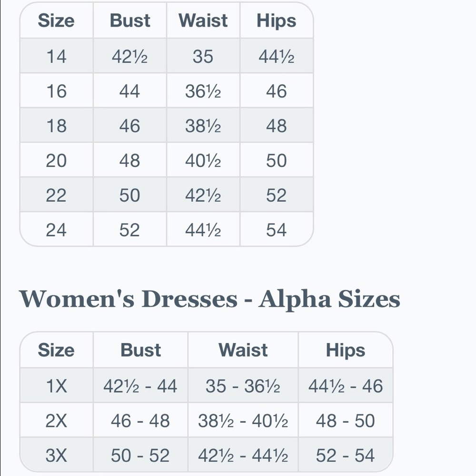Click the Bust header in the top table

130,20
